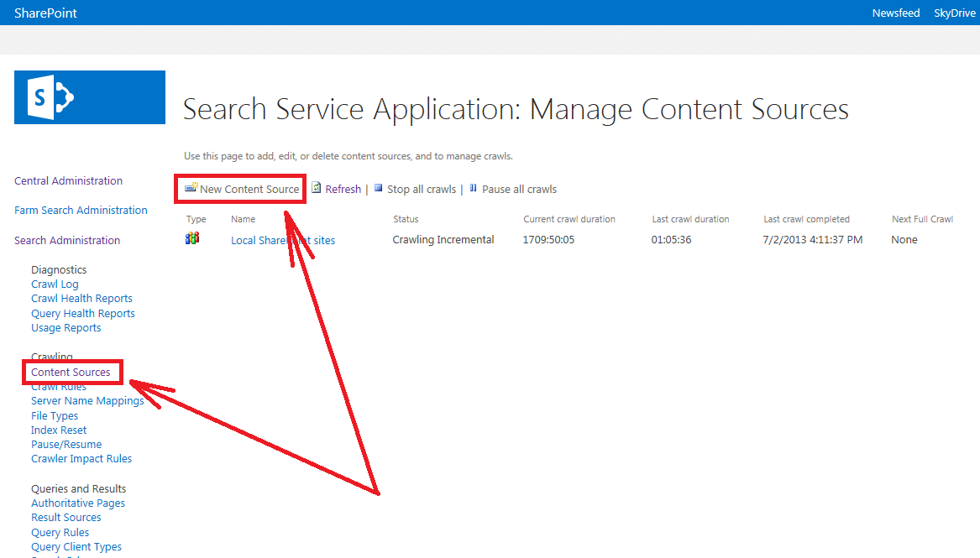The image size is (980, 558).
Task: Go to Farm Search Administration
Action: [81, 211]
